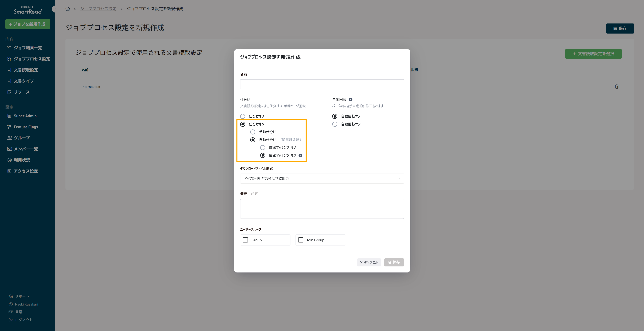Open サポート from the sidebar footer
Screen dimensions: 644x331
[22, 296]
